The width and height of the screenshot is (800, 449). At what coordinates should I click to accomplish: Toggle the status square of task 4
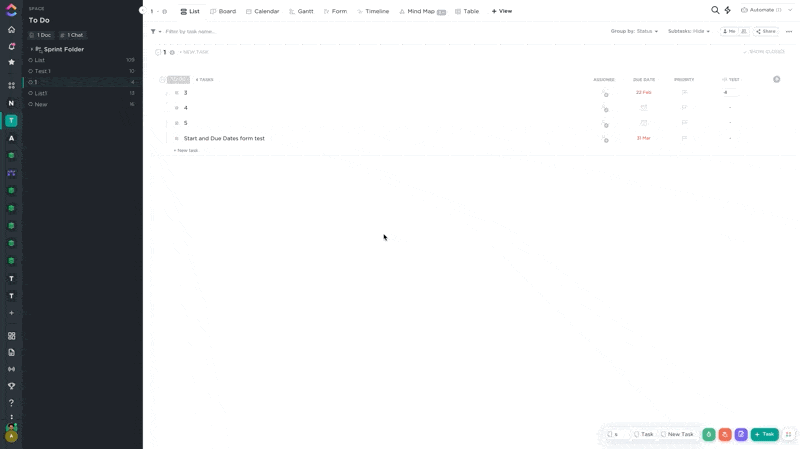click(x=177, y=108)
